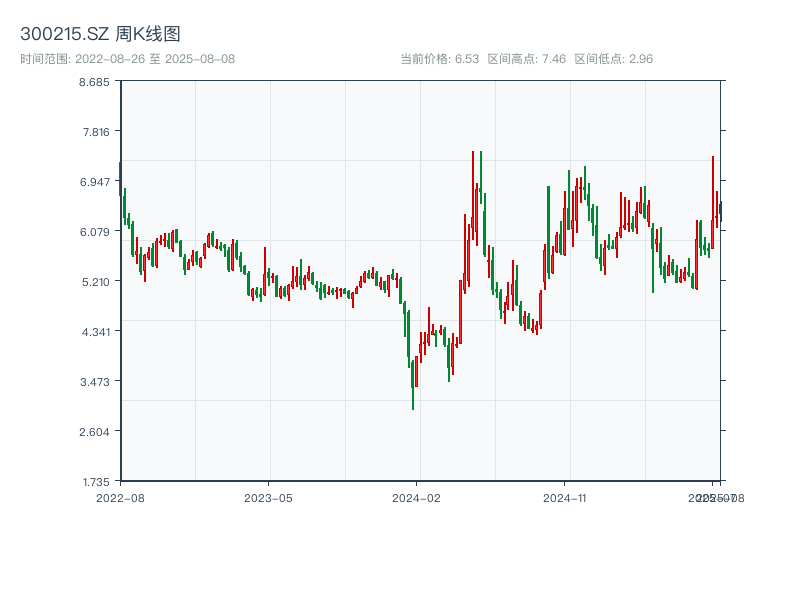Click the 当前价格 6.53 label
Viewport: 800px width, 600px height.
point(439,59)
